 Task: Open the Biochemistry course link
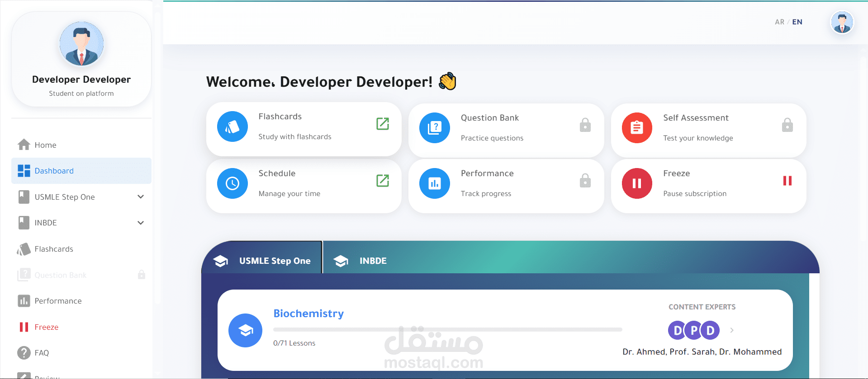[x=308, y=313]
